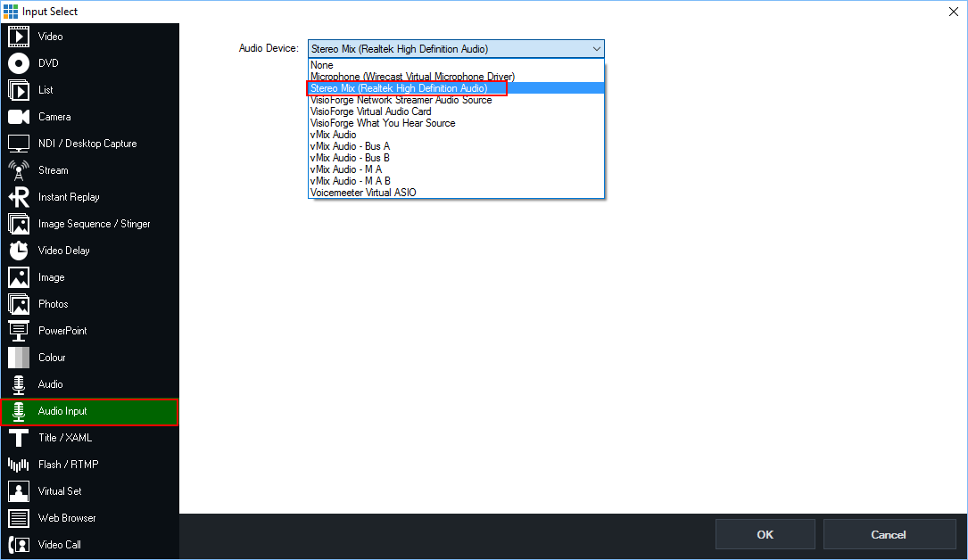
Task: Pick the Camera input icon
Action: tap(19, 117)
